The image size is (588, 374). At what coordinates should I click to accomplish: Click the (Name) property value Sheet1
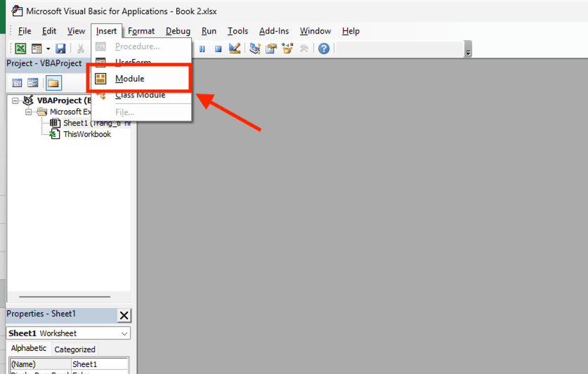click(99, 364)
